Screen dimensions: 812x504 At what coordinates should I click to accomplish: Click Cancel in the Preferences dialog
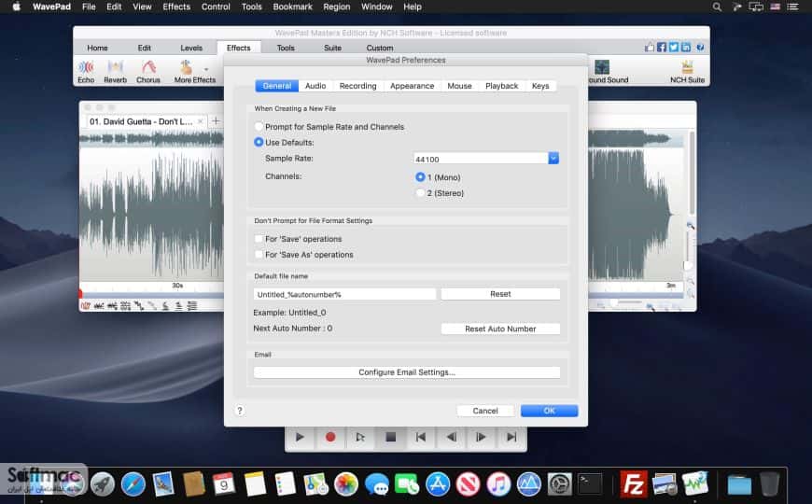click(x=485, y=411)
